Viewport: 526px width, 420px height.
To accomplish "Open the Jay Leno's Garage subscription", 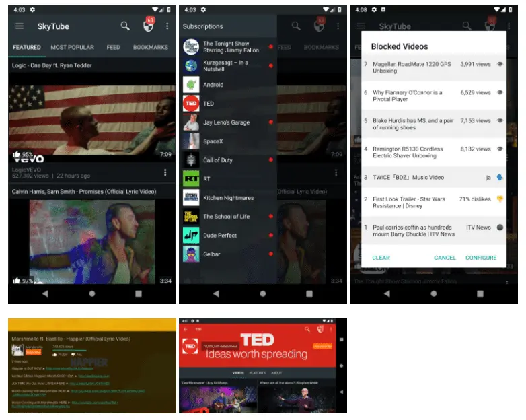I will pos(228,123).
